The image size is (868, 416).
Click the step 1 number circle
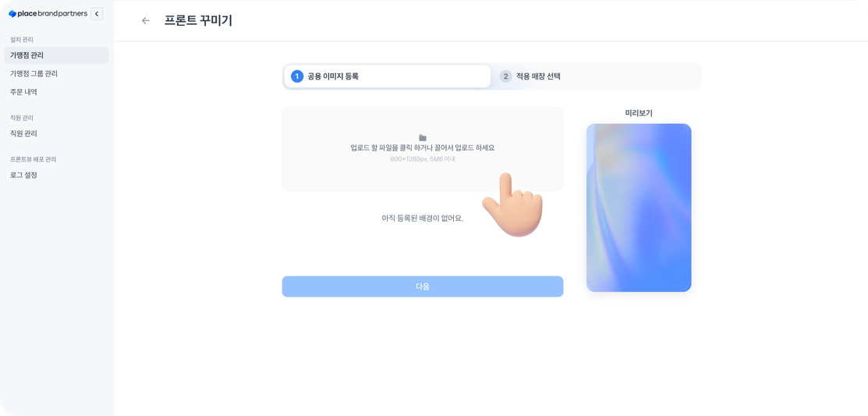(x=297, y=76)
